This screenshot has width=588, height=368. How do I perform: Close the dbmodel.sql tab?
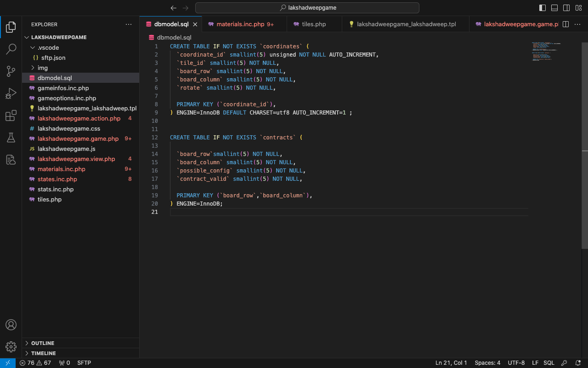click(x=195, y=24)
